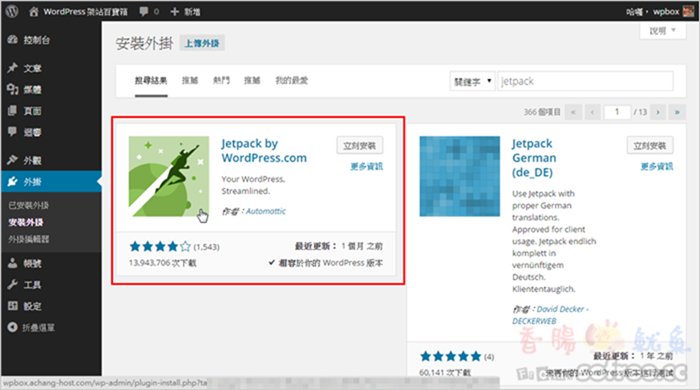Open David Decker author link
The height and width of the screenshot is (390, 700).
[550, 315]
